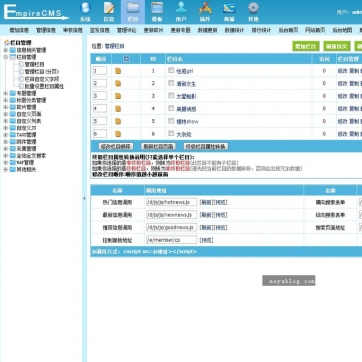362x362 pixels.
Task: Click the 刷新栏目页面 button
Action: (x=158, y=146)
